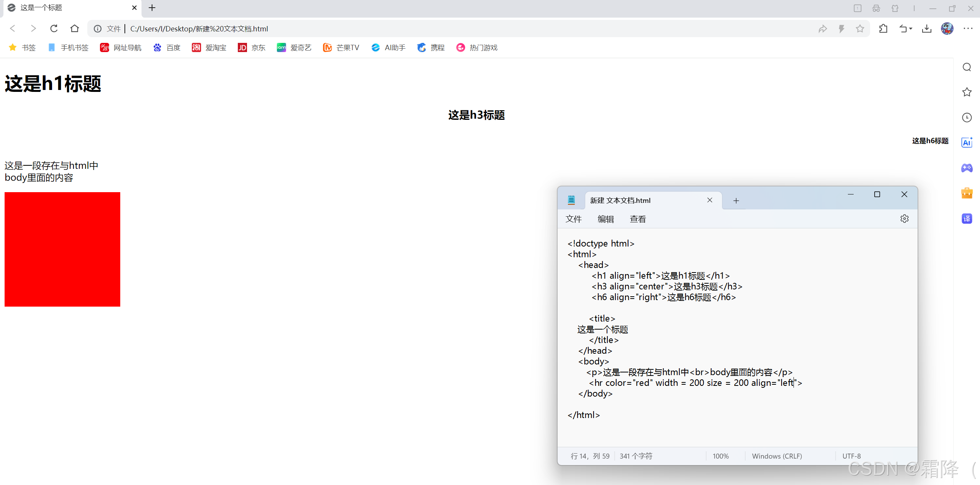Screen dimensions: 980x485
Task: Go to browser home page icon
Action: [75, 29]
